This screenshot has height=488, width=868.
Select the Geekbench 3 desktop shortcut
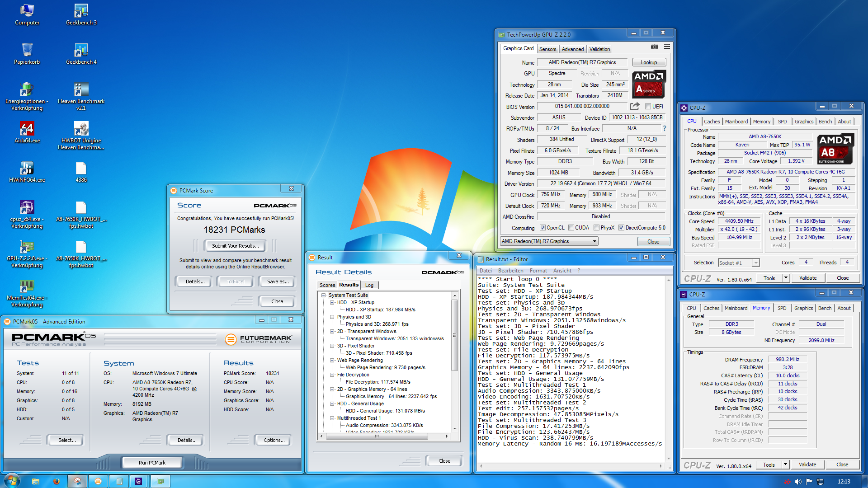coord(81,14)
